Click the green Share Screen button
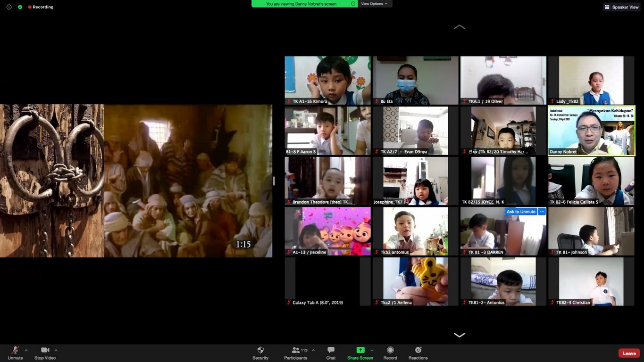This screenshot has height=362, width=644. click(360, 353)
